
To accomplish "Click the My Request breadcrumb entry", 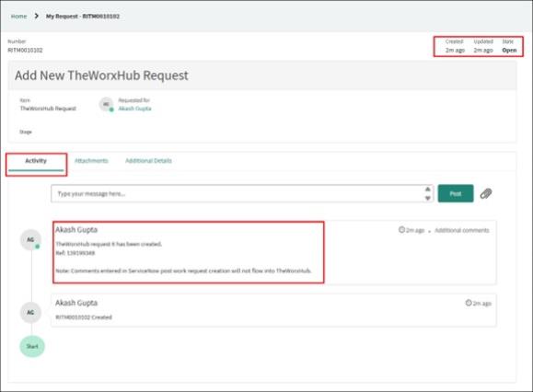I will click(83, 17).
